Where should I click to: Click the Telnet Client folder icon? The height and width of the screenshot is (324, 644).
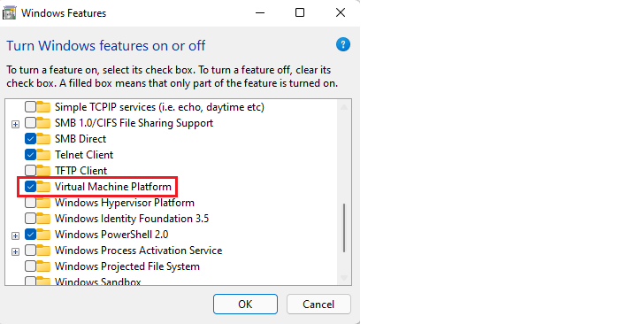[43, 155]
